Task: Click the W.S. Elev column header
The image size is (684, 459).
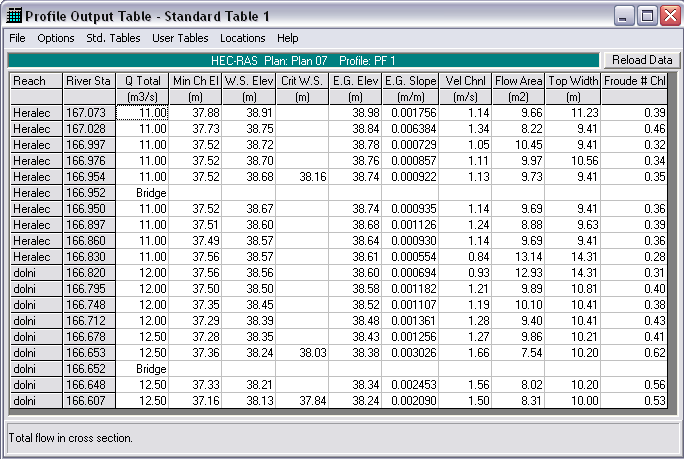Action: pyautogui.click(x=249, y=81)
